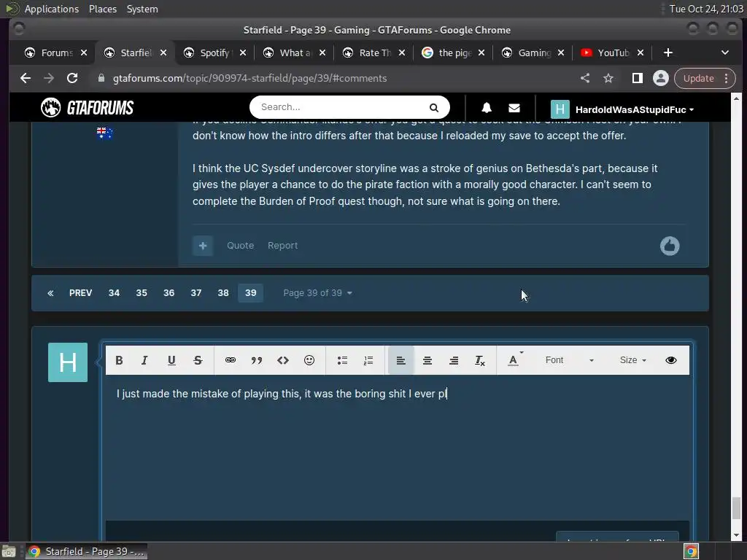Screen dimensions: 747x560
Task: Go to PREV page
Action: (x=80, y=293)
